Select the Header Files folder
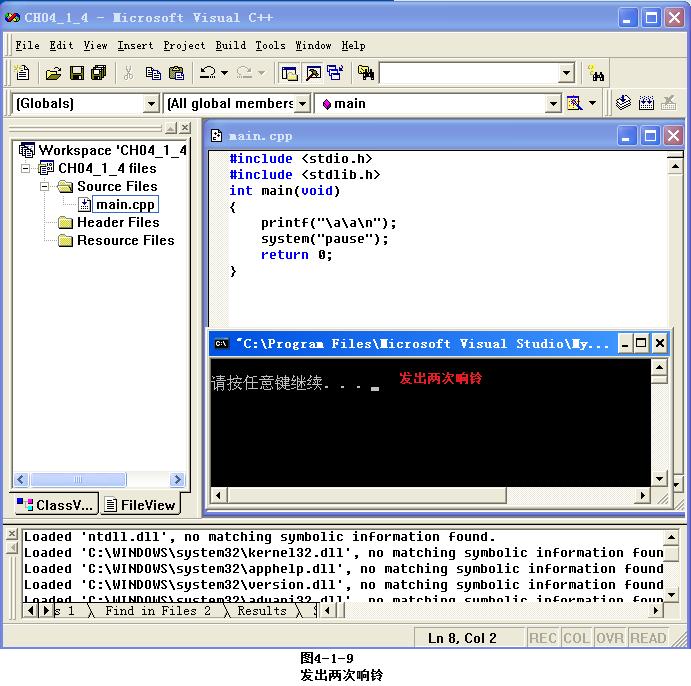Image resolution: width=691 pixels, height=686 pixels. point(118,222)
